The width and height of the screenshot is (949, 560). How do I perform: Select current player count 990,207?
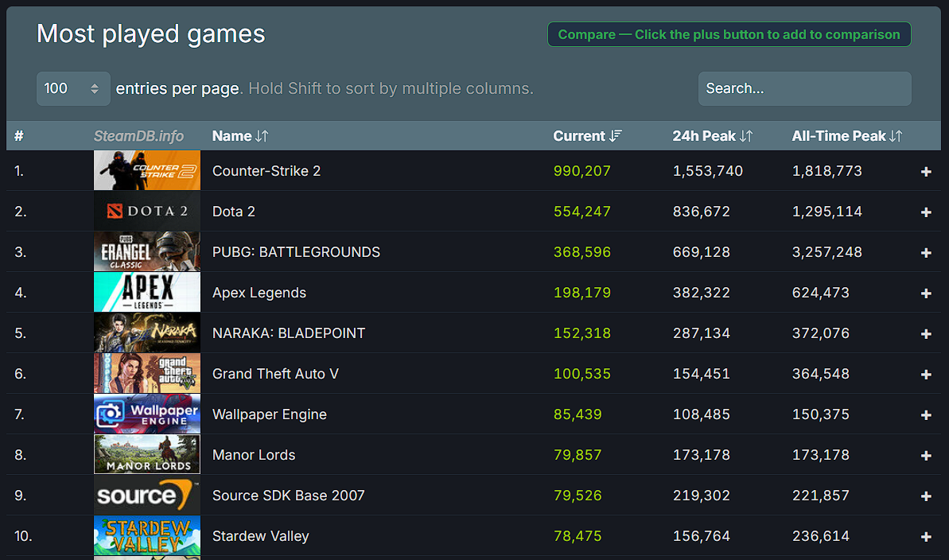click(x=582, y=171)
